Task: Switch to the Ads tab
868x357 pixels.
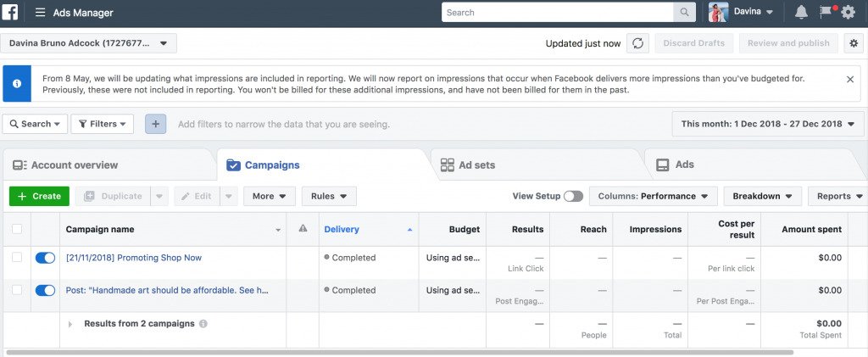Action: (753, 165)
